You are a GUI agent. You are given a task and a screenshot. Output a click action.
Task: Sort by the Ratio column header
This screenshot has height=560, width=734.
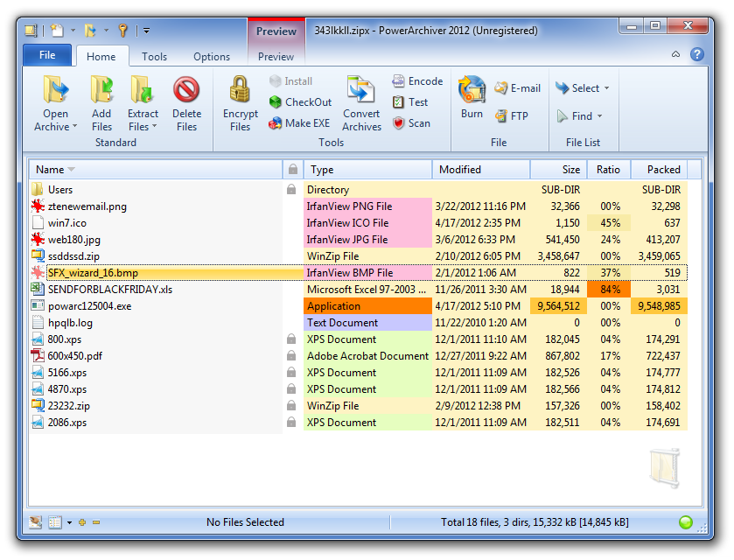coord(609,169)
